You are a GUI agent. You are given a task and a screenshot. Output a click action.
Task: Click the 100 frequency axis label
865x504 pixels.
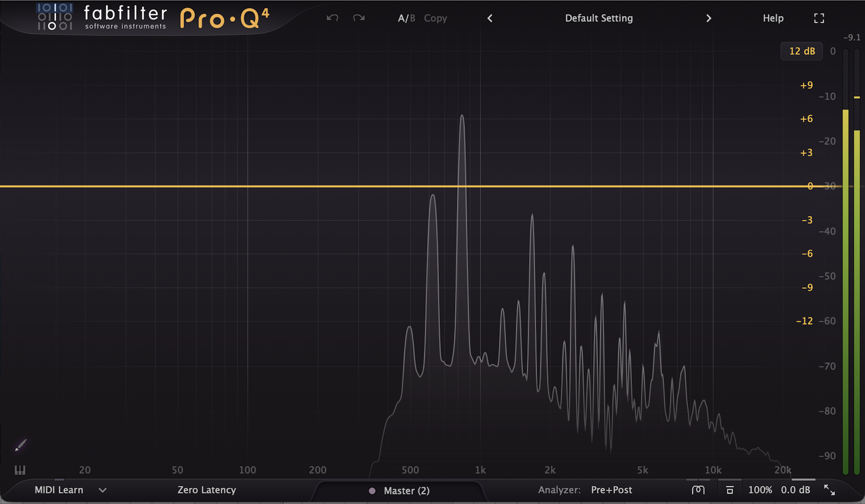[247, 470]
